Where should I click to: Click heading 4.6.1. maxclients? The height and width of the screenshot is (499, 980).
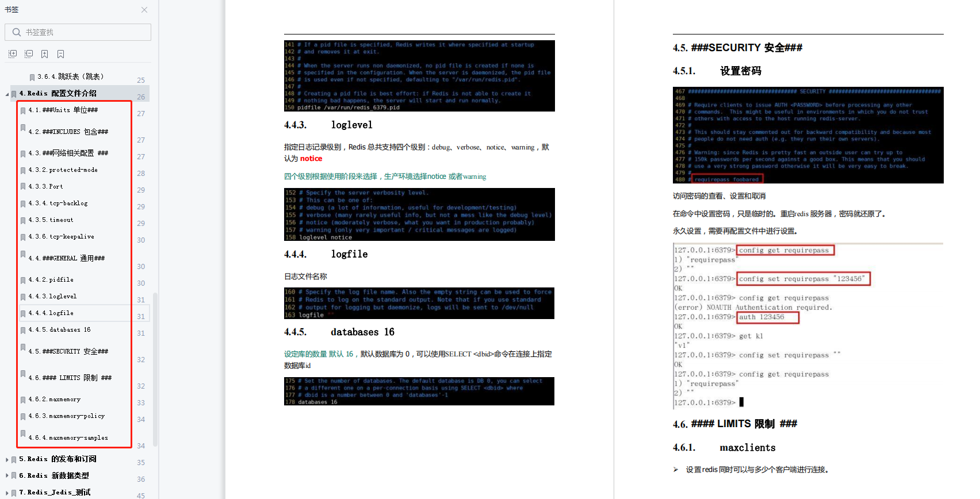[725, 447]
